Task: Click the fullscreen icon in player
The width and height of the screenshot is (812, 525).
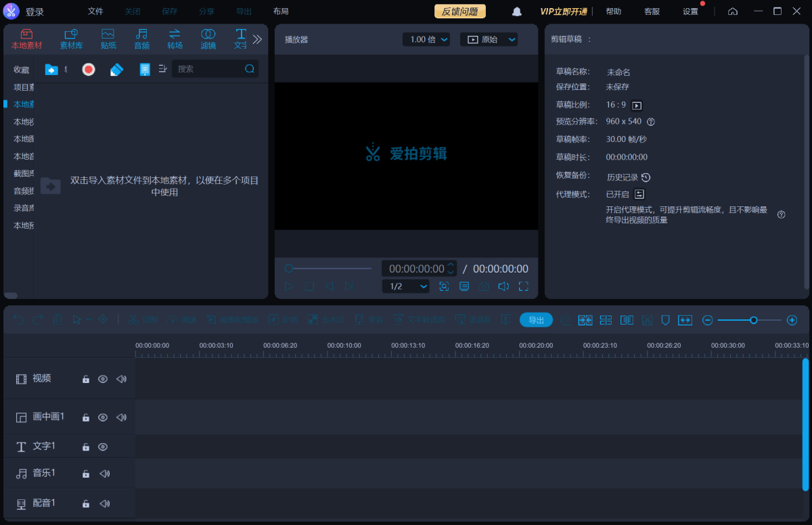Action: pos(523,286)
